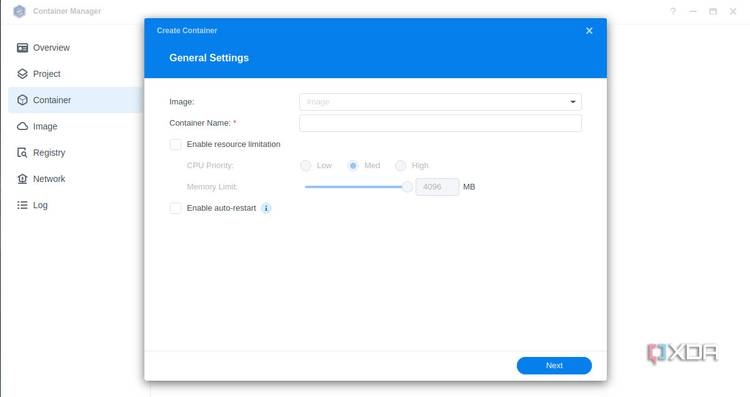
Task: Click the Overview sidebar icon
Action: (22, 48)
